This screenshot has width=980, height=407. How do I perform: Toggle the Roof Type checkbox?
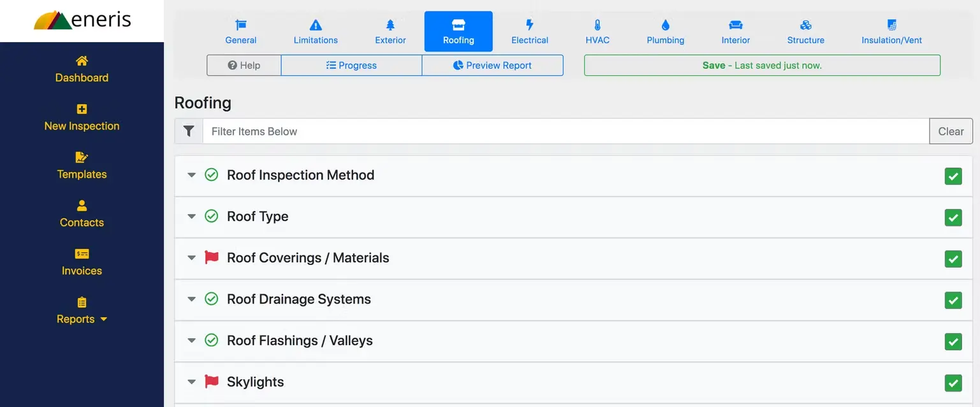pyautogui.click(x=953, y=217)
